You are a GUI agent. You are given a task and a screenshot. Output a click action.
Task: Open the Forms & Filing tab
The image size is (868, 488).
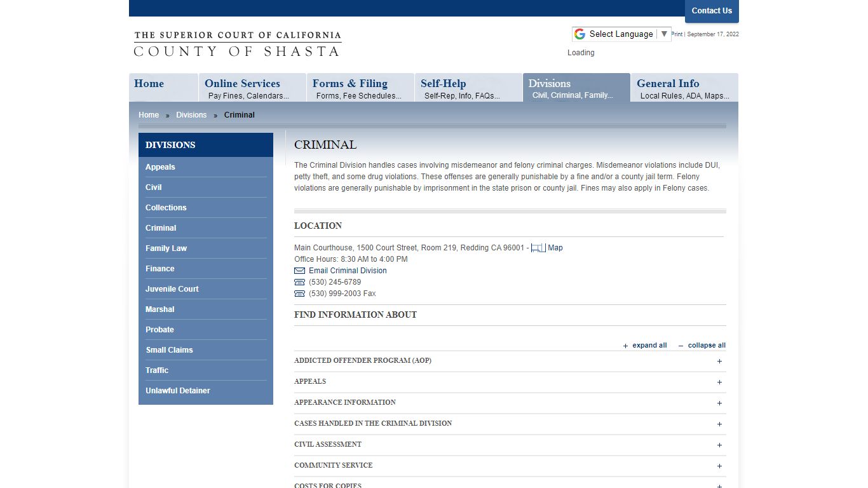(360, 88)
